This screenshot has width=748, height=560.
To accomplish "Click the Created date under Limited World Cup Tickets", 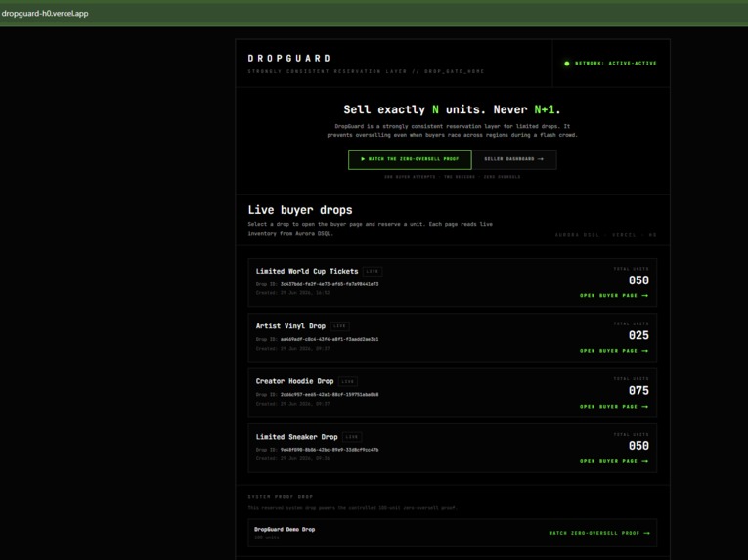I will coord(292,293).
